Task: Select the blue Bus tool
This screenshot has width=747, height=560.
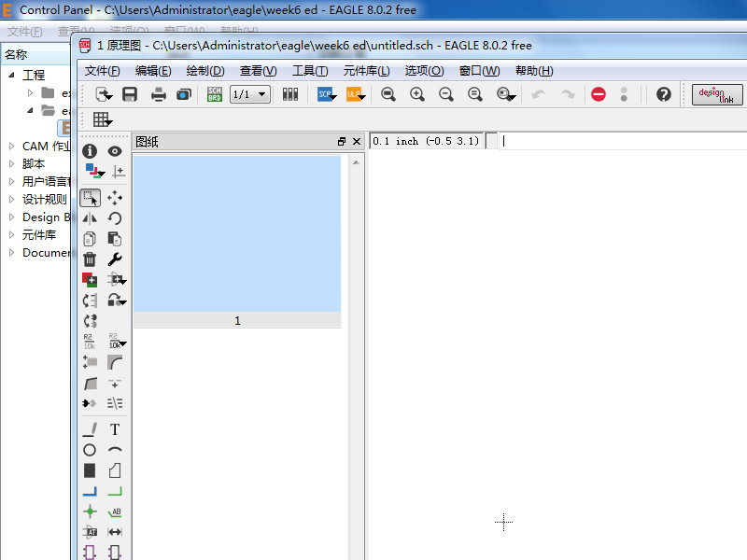Action: (x=90, y=491)
